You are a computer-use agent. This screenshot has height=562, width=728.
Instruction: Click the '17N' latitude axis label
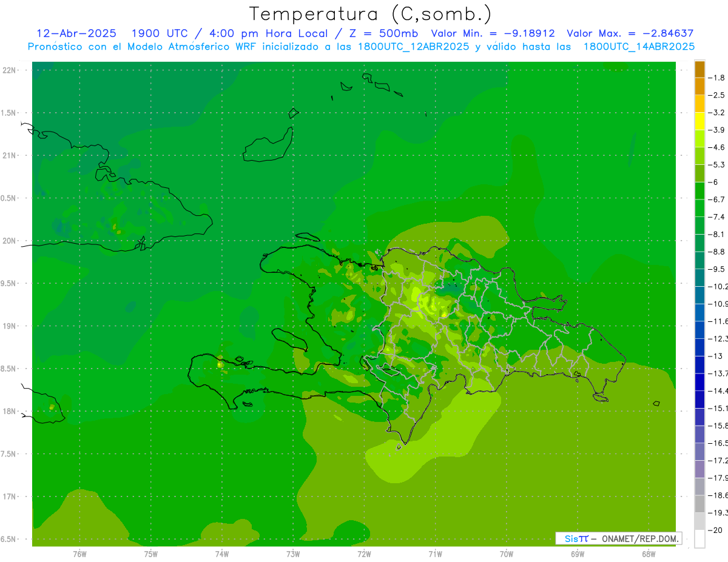[9, 497]
